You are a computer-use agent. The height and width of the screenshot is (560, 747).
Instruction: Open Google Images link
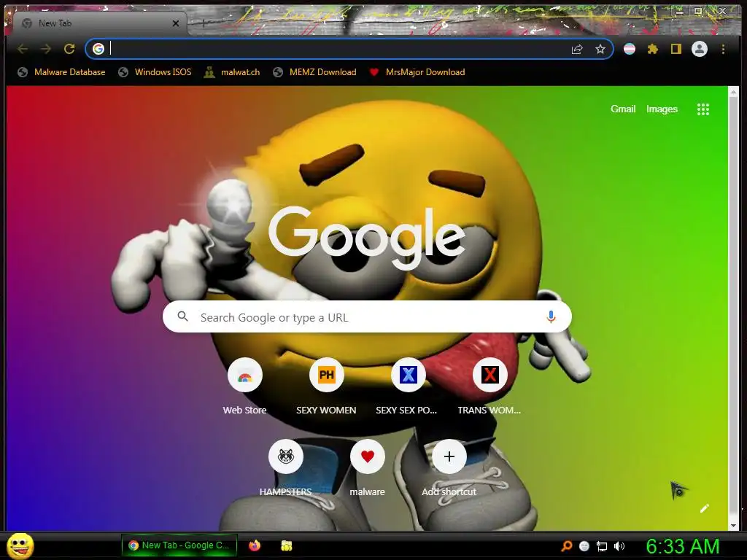pos(662,109)
